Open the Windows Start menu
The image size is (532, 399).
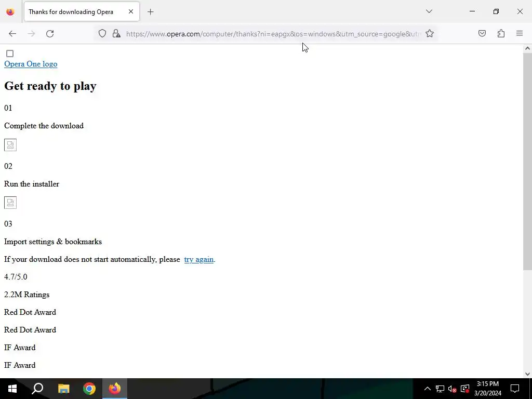(12, 389)
